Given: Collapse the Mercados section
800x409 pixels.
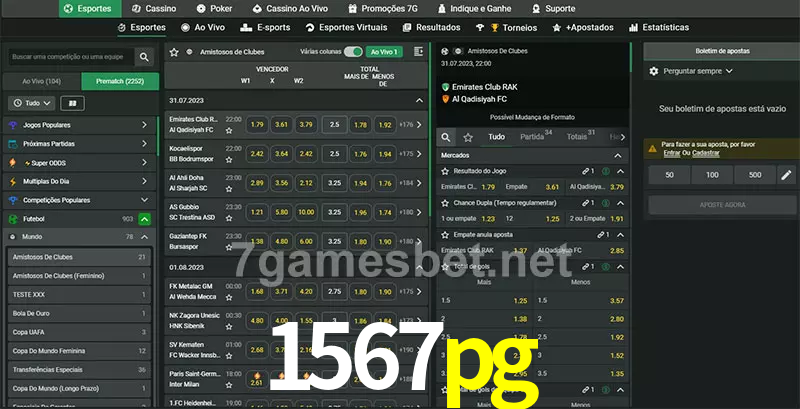Looking at the screenshot, I should 618,156.
